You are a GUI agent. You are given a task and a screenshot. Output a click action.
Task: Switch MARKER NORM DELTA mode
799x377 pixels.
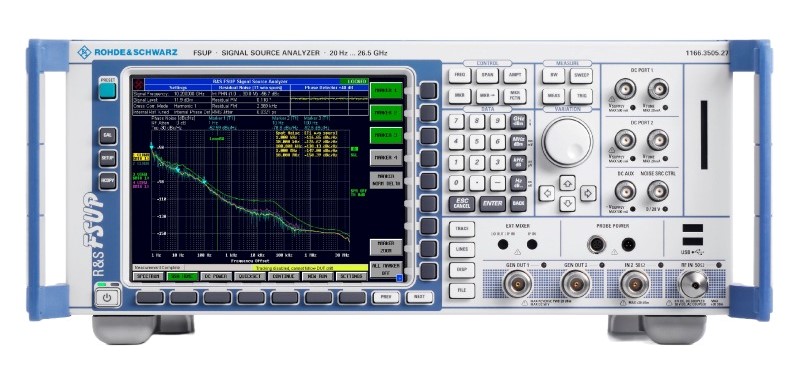pyautogui.click(x=386, y=180)
